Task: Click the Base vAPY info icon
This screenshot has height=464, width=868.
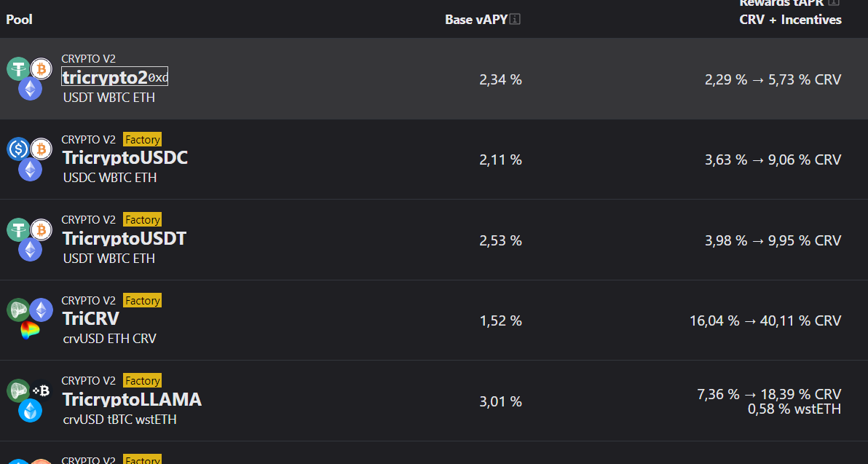Action: point(515,20)
